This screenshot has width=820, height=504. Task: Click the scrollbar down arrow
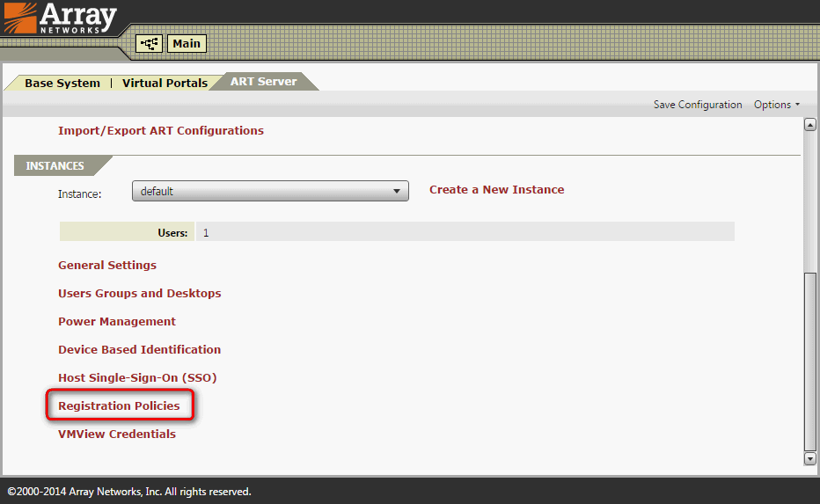(x=810, y=459)
